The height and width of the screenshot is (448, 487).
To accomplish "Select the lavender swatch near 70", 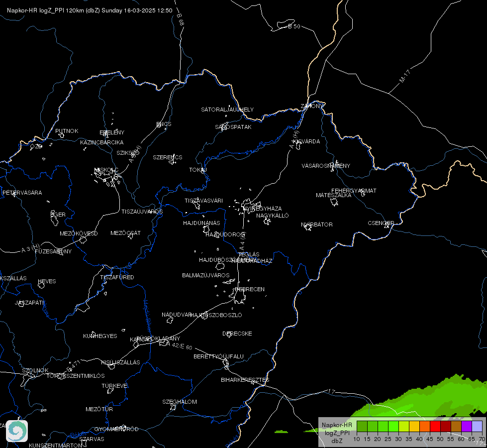I will 477,427.
